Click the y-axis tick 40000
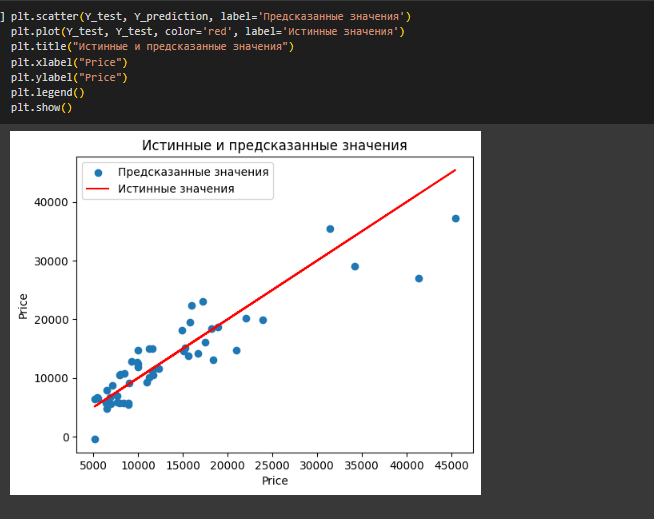The height and width of the screenshot is (519, 654). [x=51, y=202]
